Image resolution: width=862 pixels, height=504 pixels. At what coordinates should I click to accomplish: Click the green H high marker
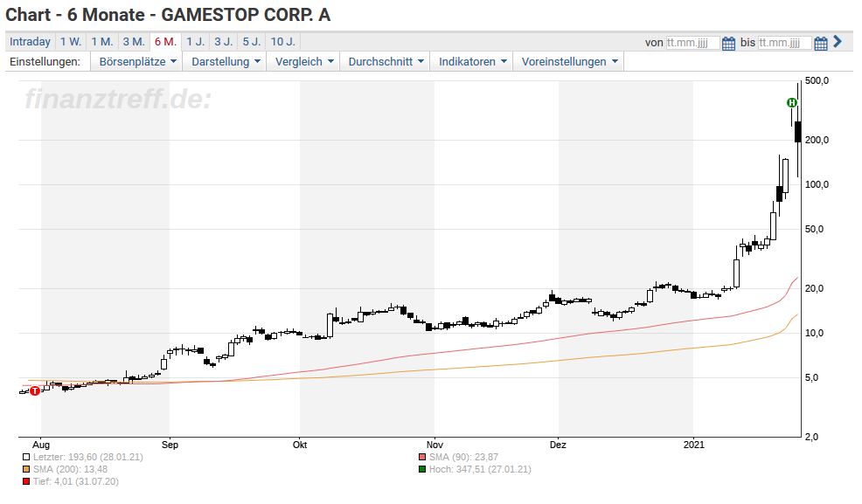pyautogui.click(x=792, y=103)
